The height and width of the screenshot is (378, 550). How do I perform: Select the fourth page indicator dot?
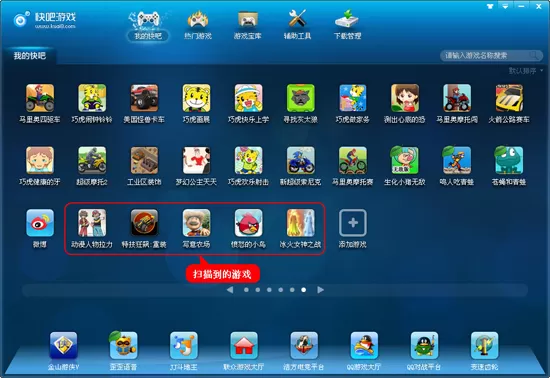pyautogui.click(x=281, y=290)
